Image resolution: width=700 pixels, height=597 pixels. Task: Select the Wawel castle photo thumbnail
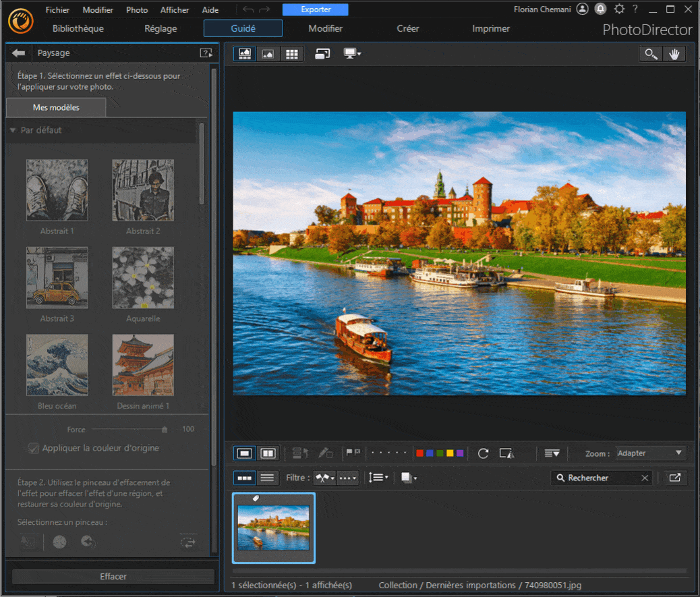[273, 527]
